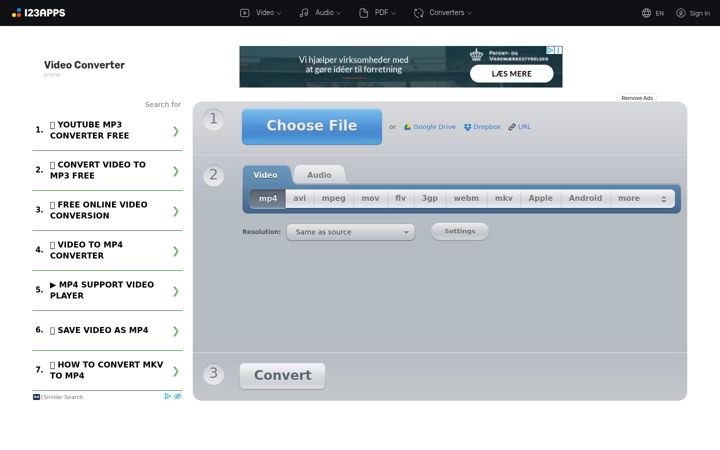The width and height of the screenshot is (720, 450).
Task: Click the Dropbox icon
Action: (x=467, y=127)
